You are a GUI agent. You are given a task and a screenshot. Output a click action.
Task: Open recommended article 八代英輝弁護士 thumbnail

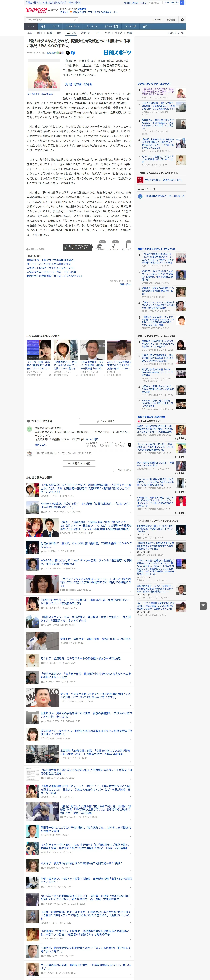coord(92,350)
